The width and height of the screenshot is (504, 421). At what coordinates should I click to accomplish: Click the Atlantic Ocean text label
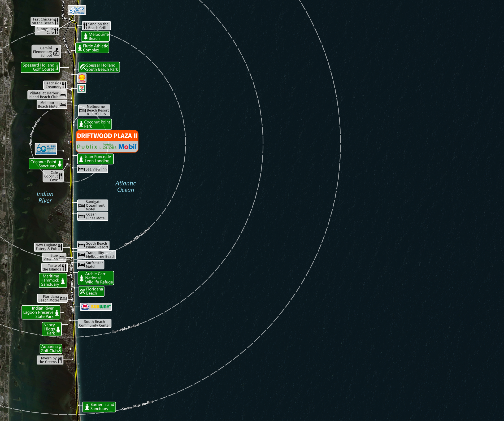click(125, 186)
